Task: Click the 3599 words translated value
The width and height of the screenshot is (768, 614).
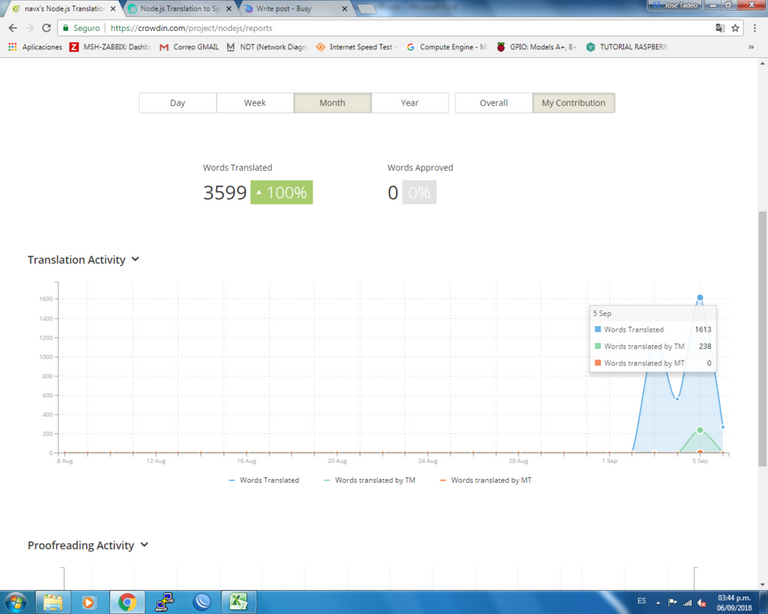Action: [x=225, y=192]
